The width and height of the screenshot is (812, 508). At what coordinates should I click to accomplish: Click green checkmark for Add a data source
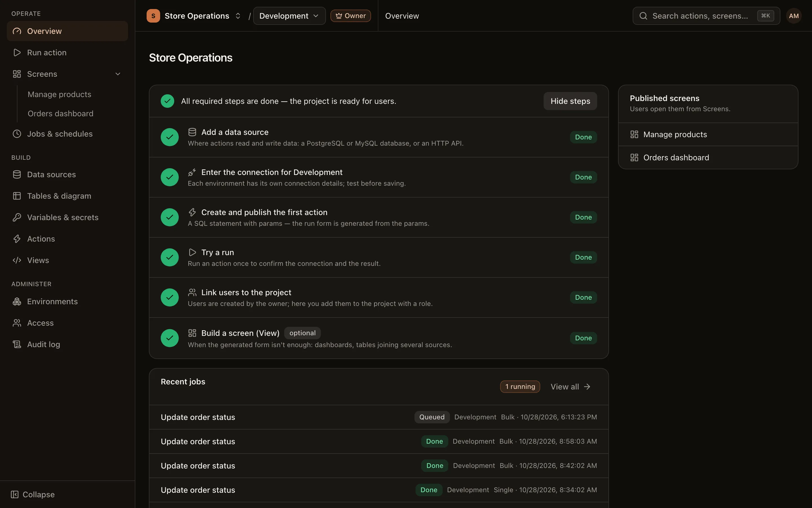(x=170, y=137)
